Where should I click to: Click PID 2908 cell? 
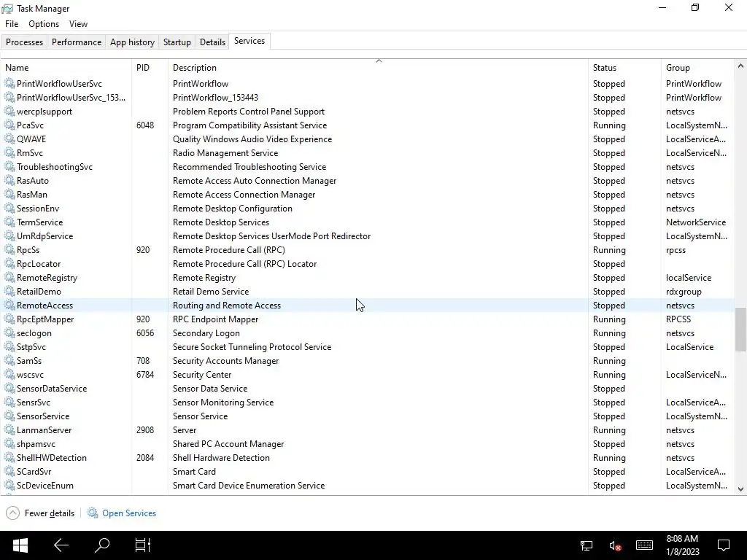tap(145, 430)
